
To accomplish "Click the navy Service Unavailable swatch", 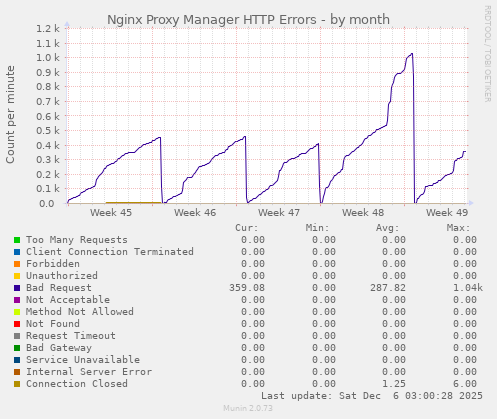I will point(17,360).
